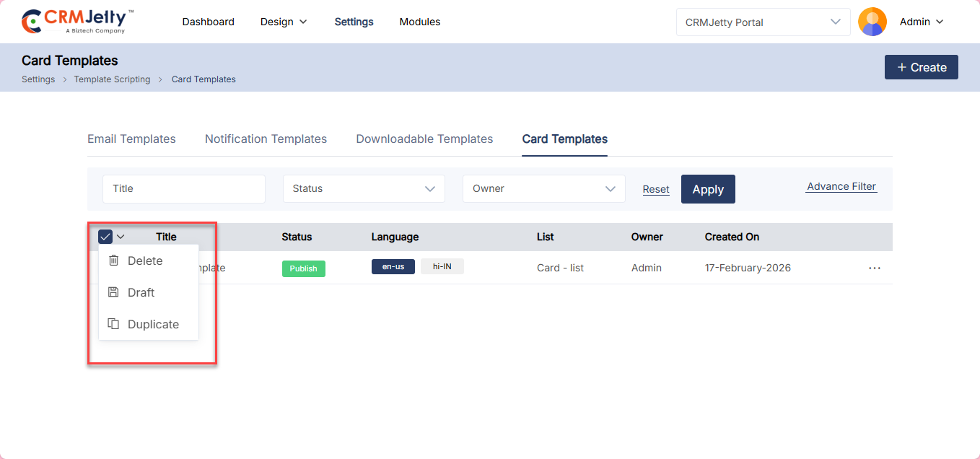Focus the Title filter input field

[x=183, y=188]
